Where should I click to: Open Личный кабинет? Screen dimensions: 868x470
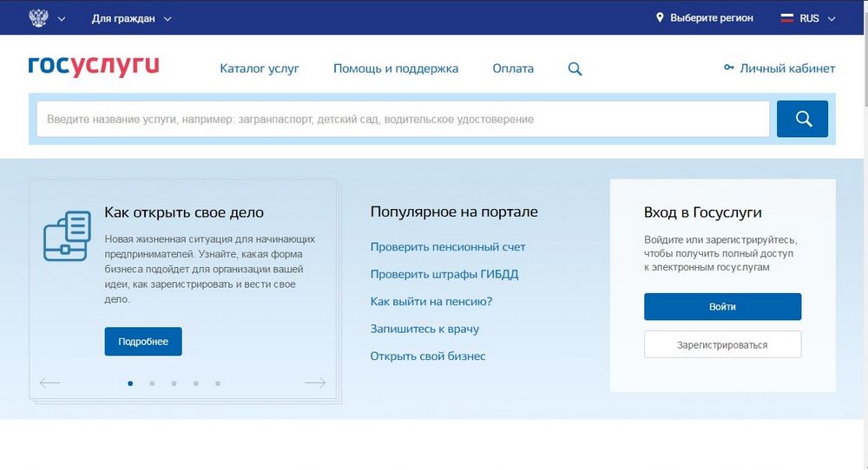pyautogui.click(x=787, y=69)
